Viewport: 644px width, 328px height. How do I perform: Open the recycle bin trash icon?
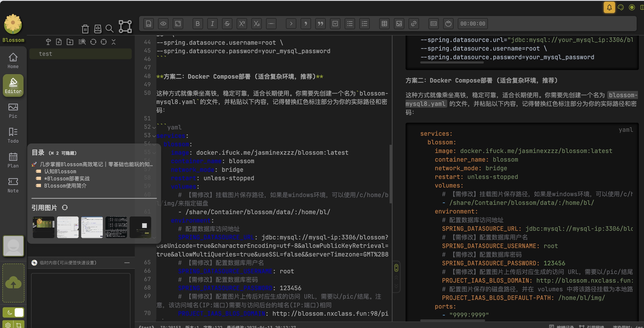[x=85, y=29]
